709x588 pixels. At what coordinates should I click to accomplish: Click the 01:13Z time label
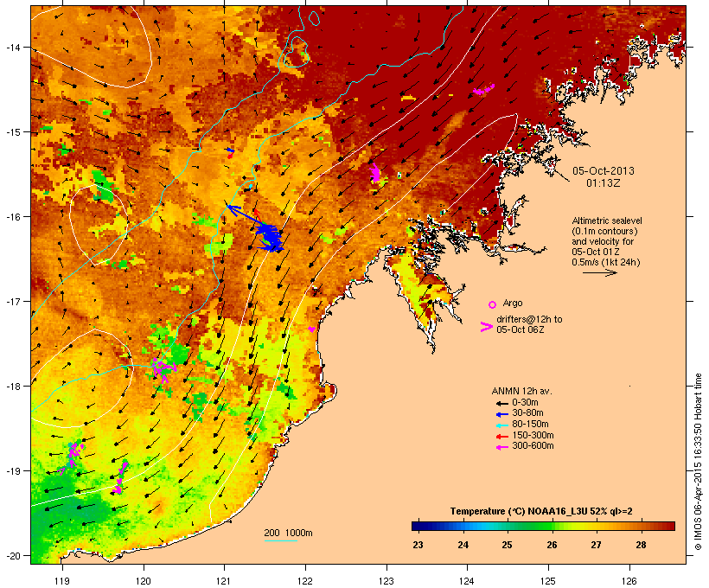click(604, 183)
